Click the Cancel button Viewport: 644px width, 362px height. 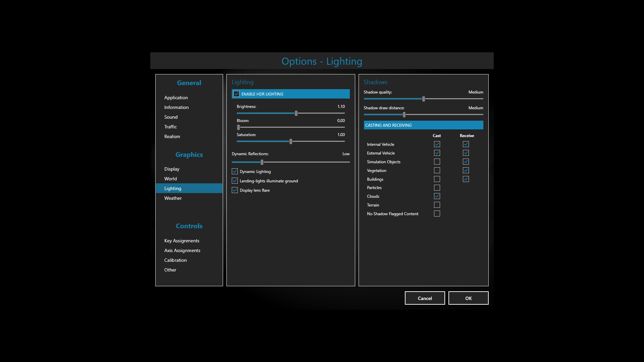point(425,298)
